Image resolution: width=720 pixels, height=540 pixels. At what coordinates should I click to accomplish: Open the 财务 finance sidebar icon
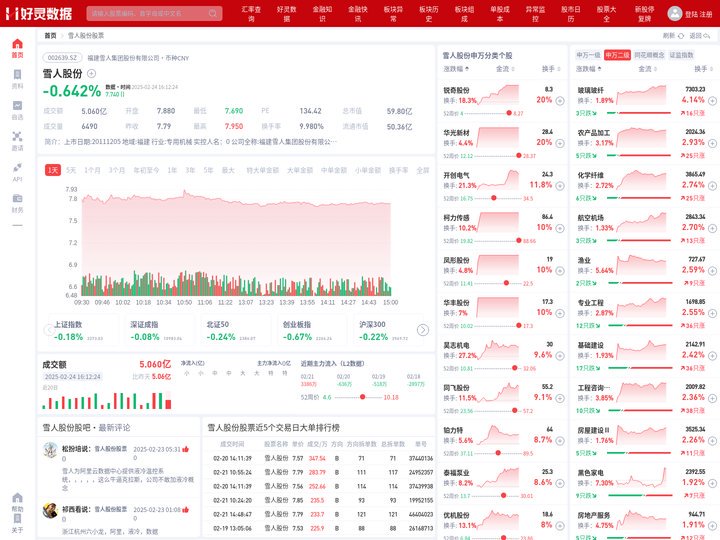(x=17, y=198)
